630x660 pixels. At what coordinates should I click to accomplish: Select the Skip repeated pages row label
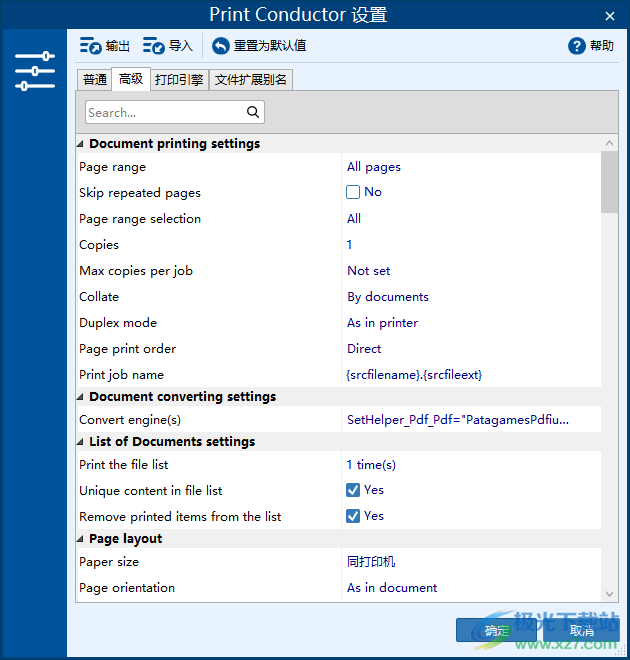140,193
